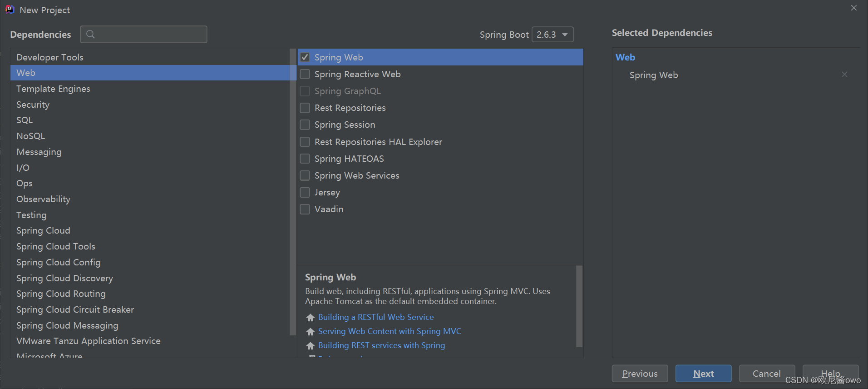This screenshot has width=868, height=389.
Task: Enable the Spring HATEOAS checkbox
Action: pos(305,159)
